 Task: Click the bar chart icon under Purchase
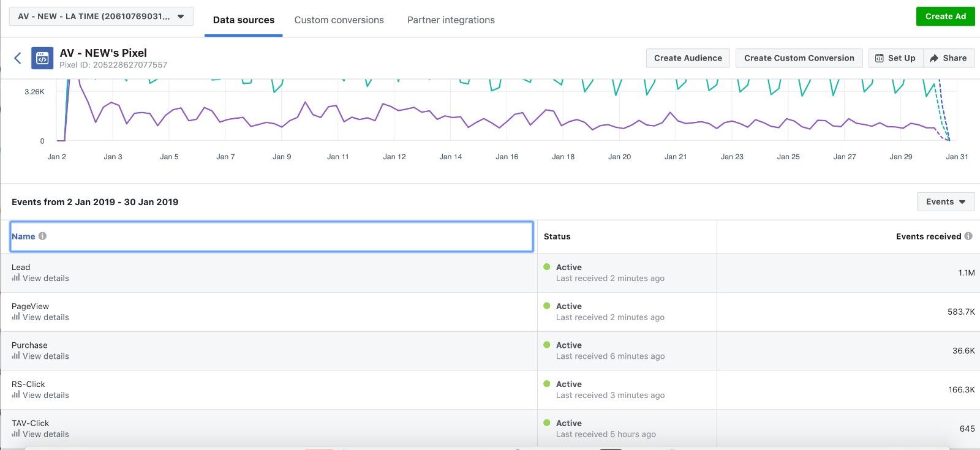pyautogui.click(x=16, y=356)
